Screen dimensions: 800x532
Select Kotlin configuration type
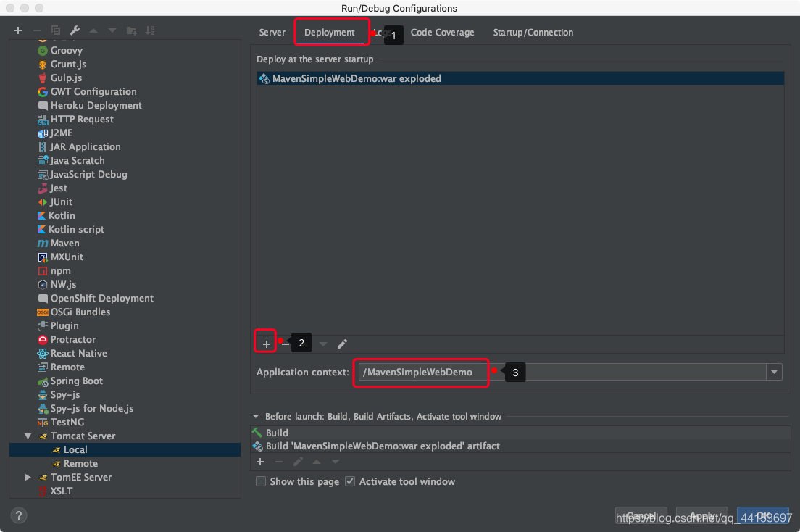(x=62, y=215)
